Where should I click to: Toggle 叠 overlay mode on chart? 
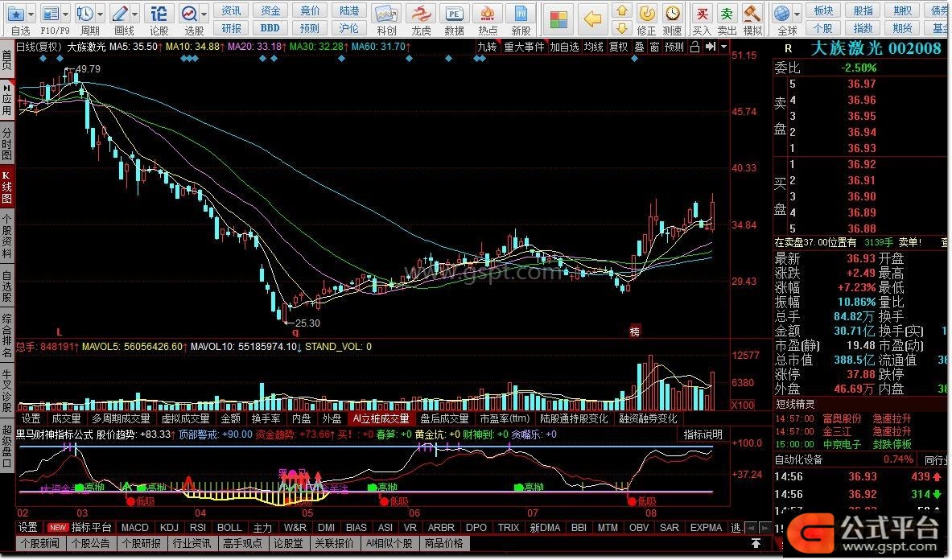[639, 47]
